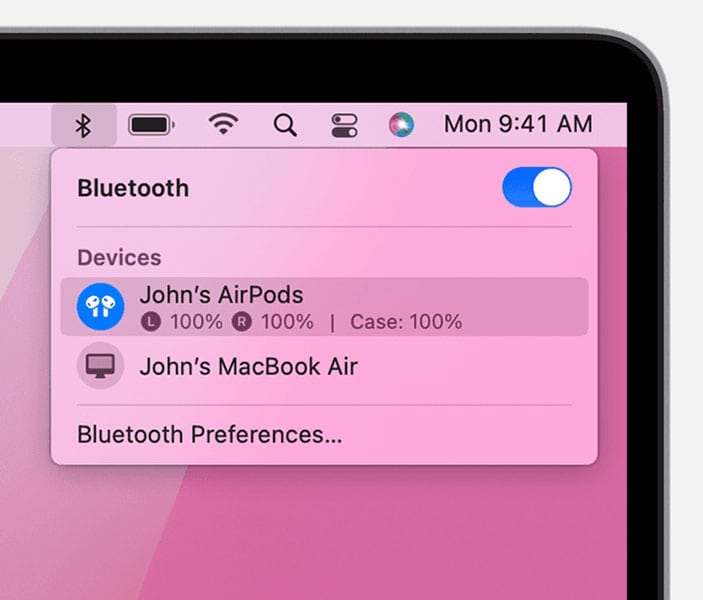Open Control Center icon
703x600 pixels.
point(344,125)
